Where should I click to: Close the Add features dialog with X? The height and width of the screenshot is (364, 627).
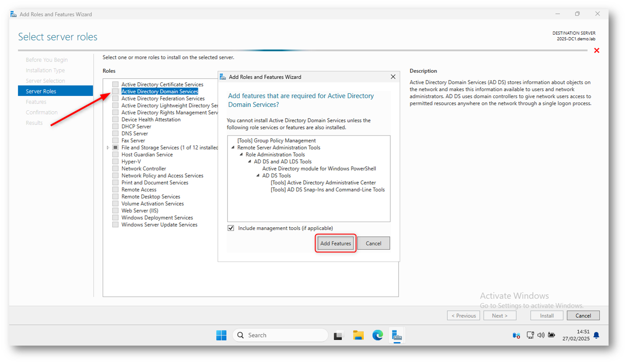click(393, 77)
